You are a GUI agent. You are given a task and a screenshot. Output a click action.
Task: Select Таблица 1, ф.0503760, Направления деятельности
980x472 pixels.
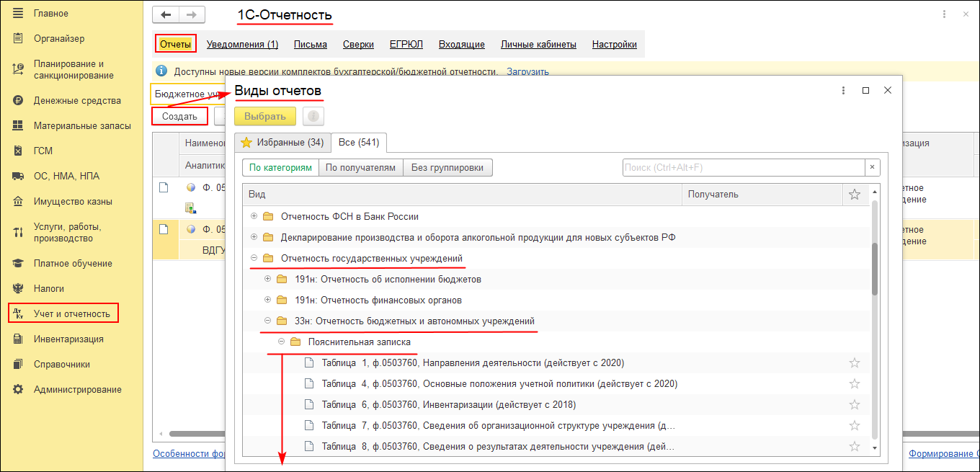coord(473,363)
